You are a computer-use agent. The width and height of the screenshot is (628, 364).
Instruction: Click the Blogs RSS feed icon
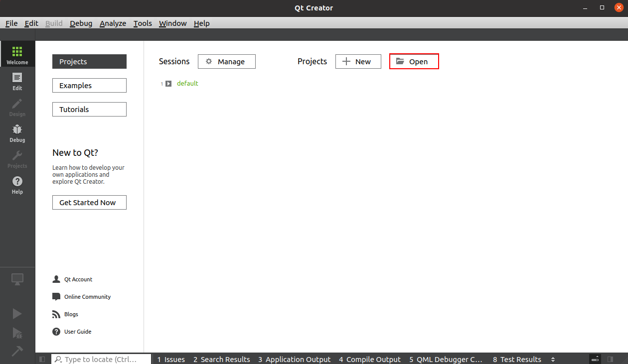[x=56, y=314]
